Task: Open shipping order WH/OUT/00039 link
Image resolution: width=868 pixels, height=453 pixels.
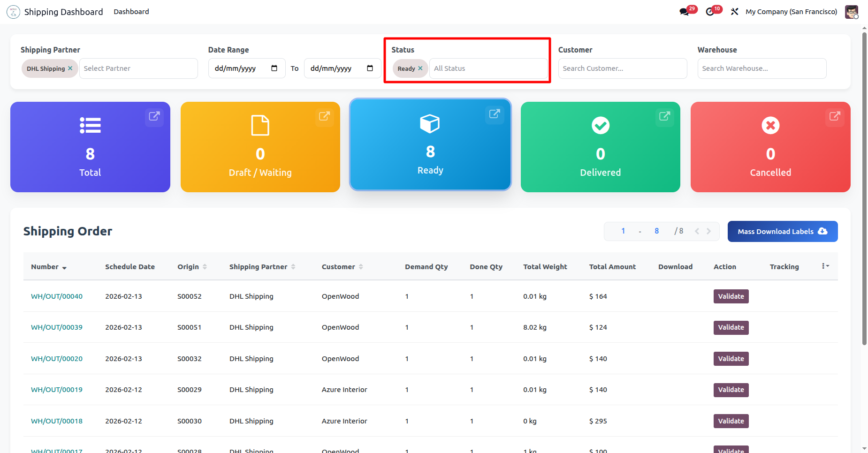Action: pyautogui.click(x=57, y=327)
